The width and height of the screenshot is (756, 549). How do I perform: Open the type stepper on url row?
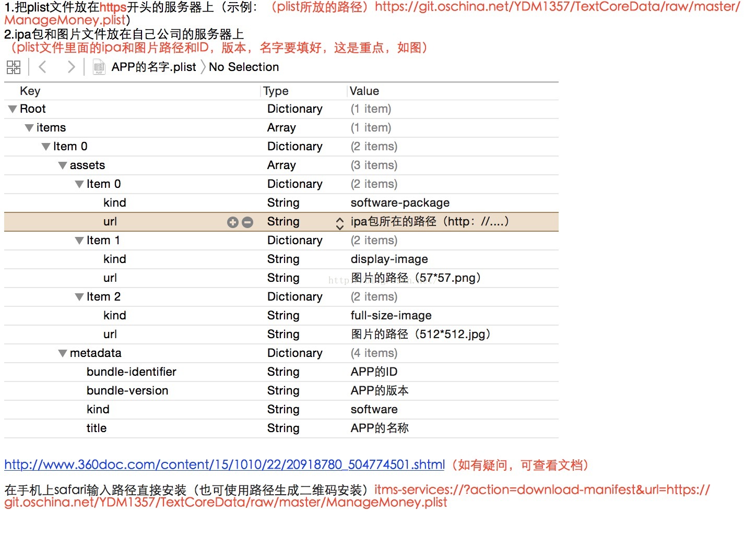340,223
